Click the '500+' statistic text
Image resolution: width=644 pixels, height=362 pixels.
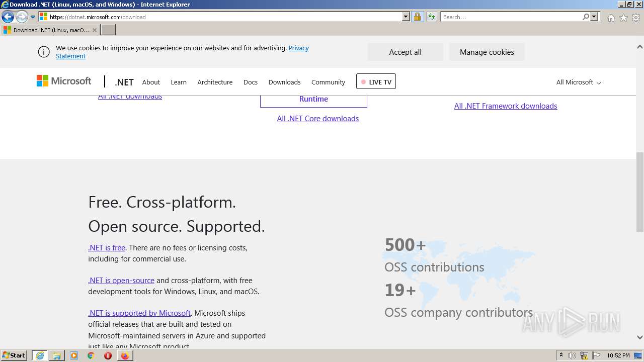[x=405, y=245]
